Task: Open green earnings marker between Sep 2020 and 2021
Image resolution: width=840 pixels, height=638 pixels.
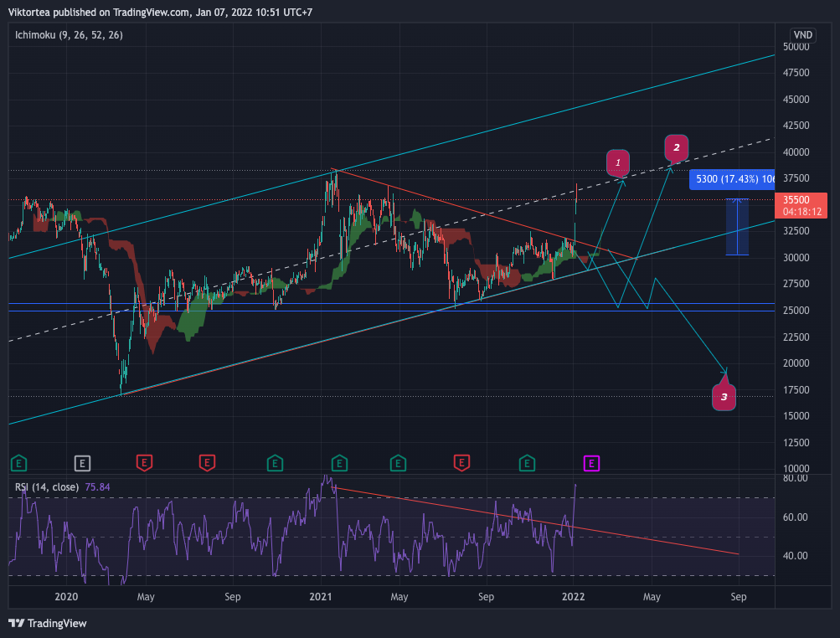Action: [x=275, y=463]
